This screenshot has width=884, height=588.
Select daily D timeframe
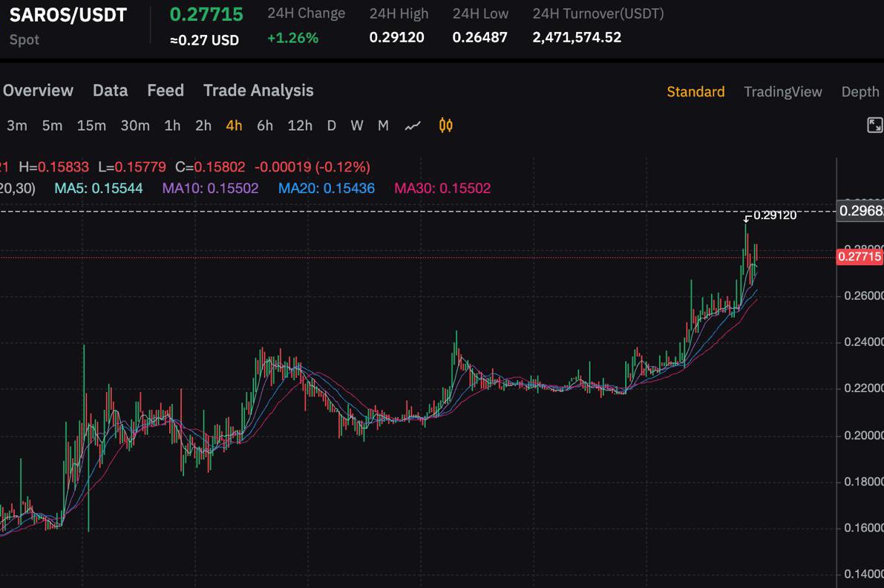coord(332,125)
